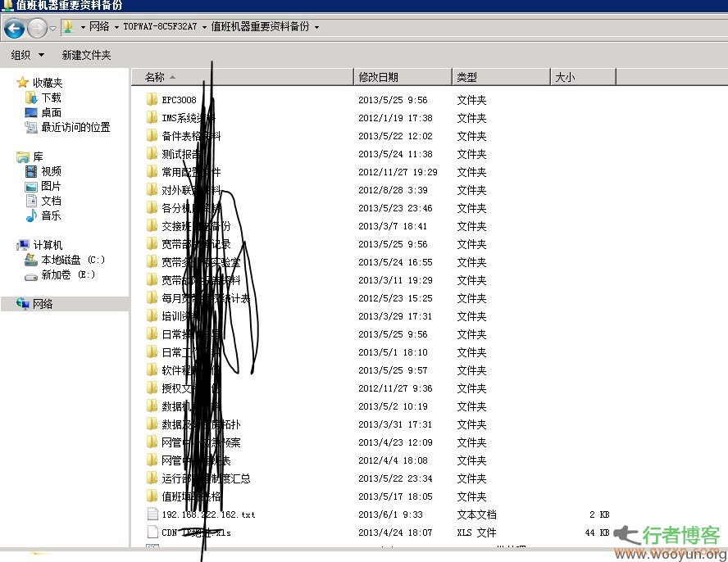Viewport: 728px width, 562px height.
Task: Select folder icon dated 2012/1/19 17:38
Action: tap(152, 117)
